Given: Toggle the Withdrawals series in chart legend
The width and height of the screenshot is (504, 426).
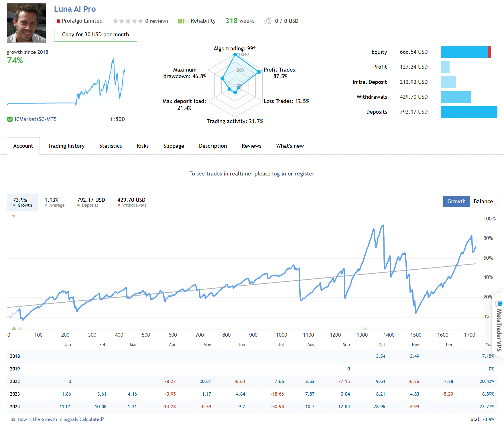Looking at the screenshot, I should point(131,202).
